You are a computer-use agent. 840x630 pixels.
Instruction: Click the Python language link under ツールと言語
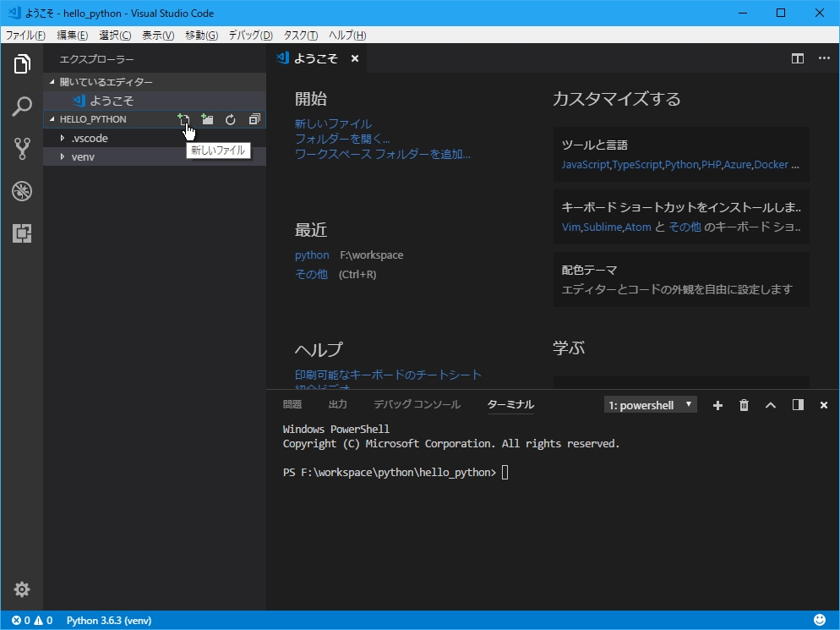pos(681,165)
